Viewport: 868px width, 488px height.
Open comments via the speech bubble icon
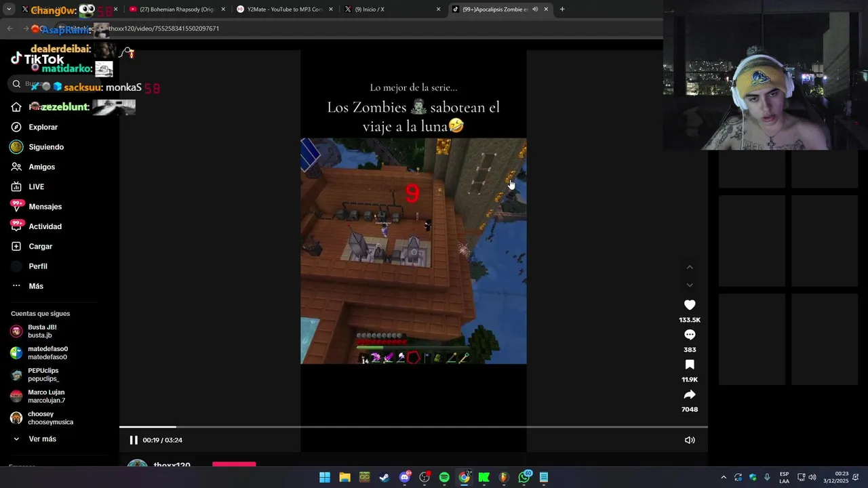coord(690,335)
